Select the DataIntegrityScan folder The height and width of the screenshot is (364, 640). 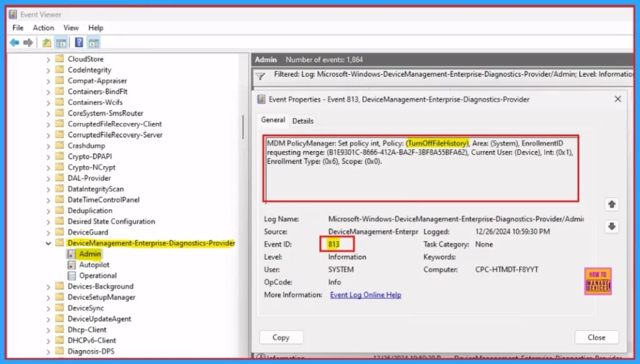[96, 189]
